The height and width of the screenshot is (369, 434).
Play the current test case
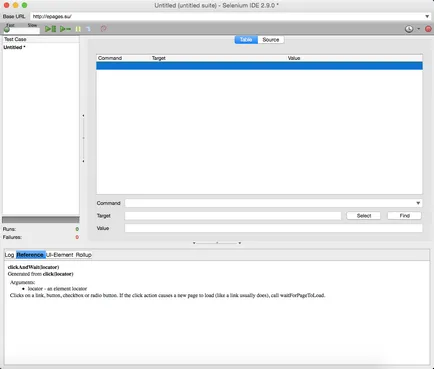[65, 29]
